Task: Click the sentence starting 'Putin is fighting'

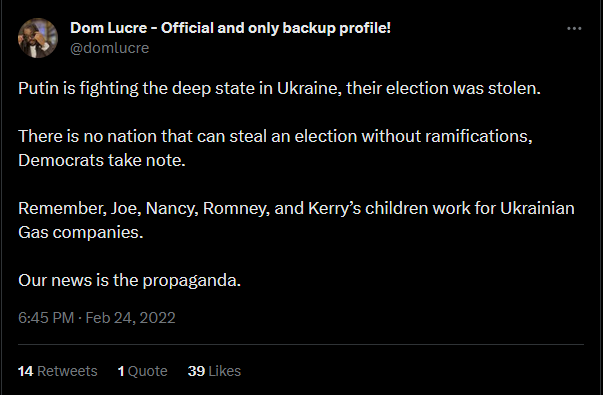Action: tap(279, 88)
